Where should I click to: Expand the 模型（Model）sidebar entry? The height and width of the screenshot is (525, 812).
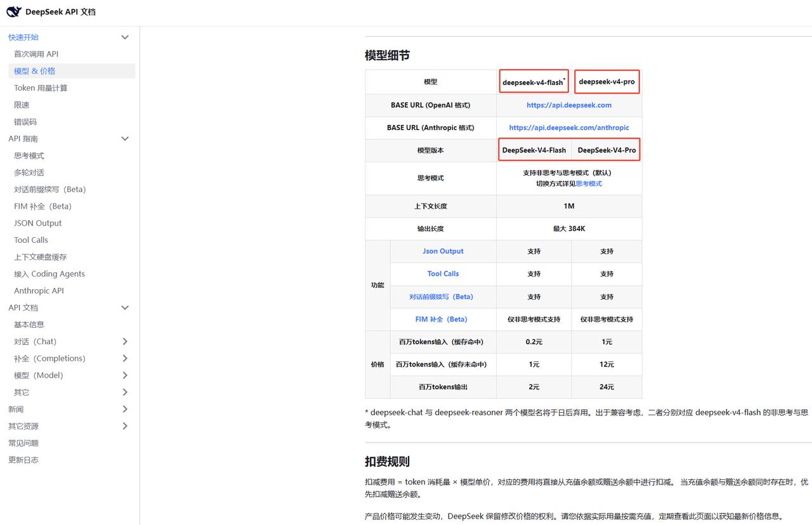coord(125,375)
